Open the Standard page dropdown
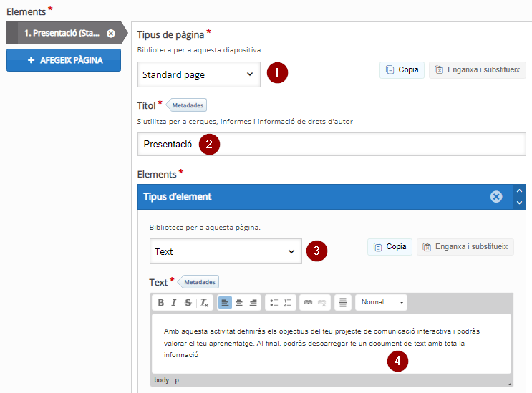Image resolution: width=532 pixels, height=393 pixels. pyautogui.click(x=199, y=74)
